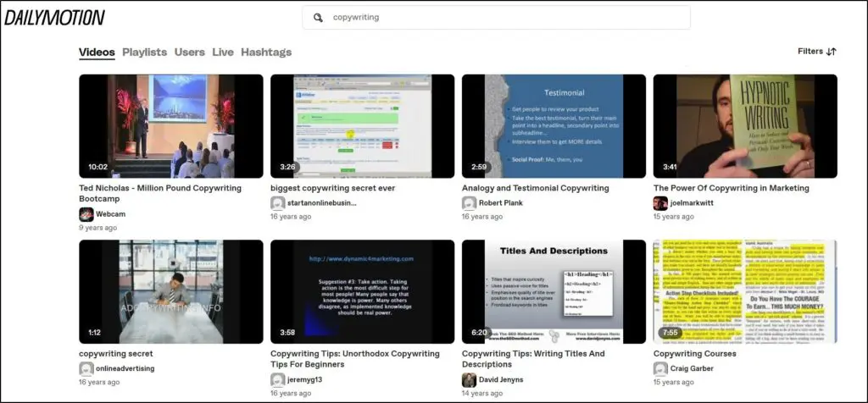Click the 9 years ago label
Viewport: 868px width, 403px height.
[x=98, y=228]
